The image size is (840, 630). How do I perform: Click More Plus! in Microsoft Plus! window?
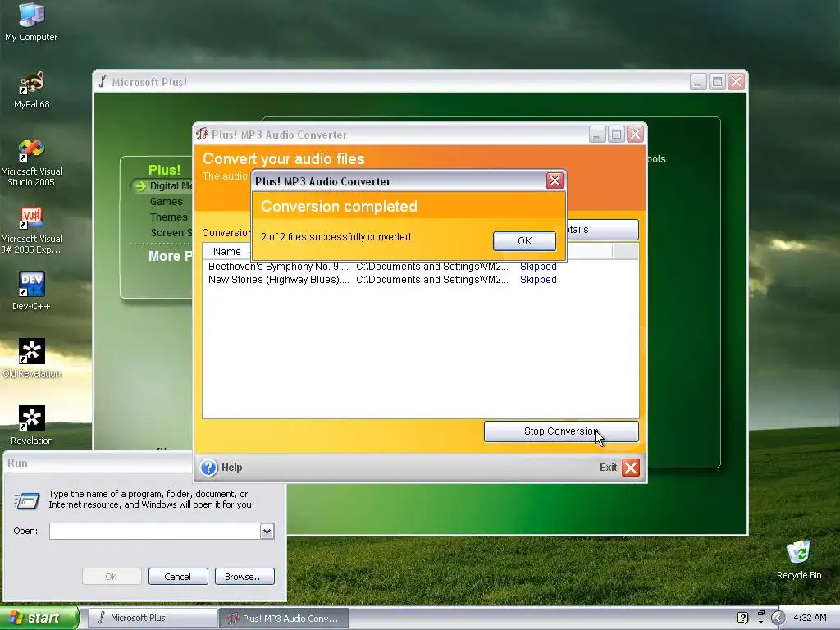pyautogui.click(x=170, y=256)
